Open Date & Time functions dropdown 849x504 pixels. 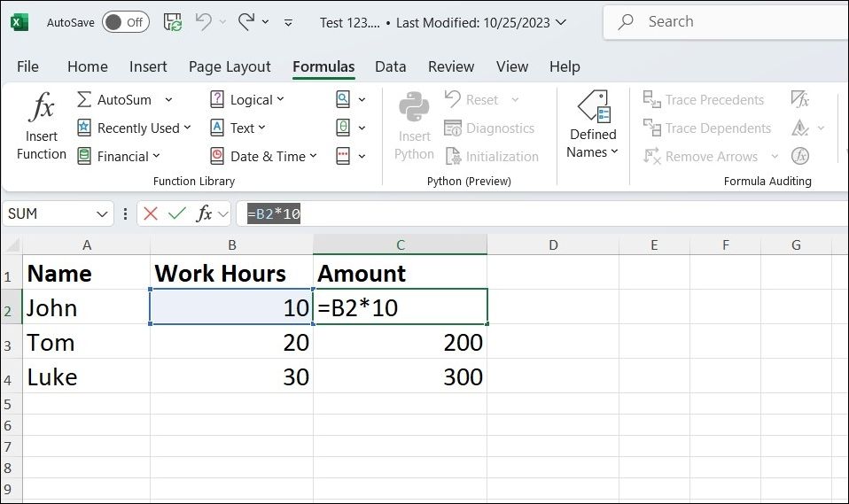pos(264,157)
